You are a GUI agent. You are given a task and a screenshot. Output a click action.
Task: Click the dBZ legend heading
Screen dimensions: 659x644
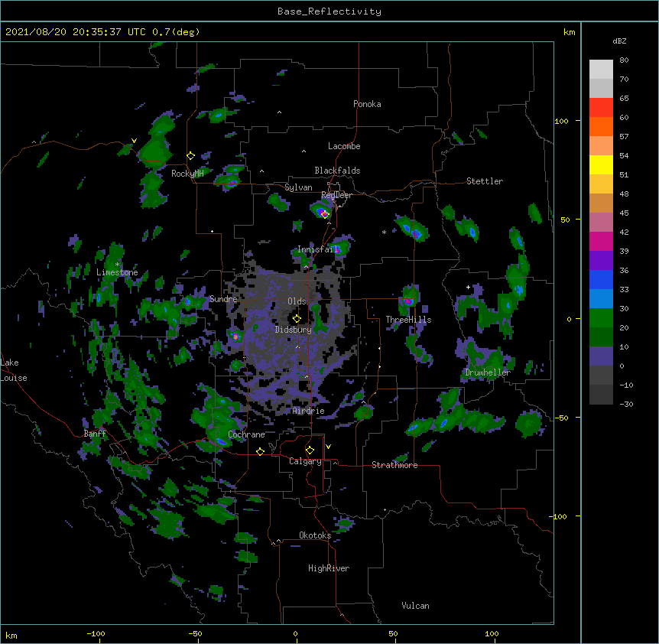pyautogui.click(x=619, y=41)
